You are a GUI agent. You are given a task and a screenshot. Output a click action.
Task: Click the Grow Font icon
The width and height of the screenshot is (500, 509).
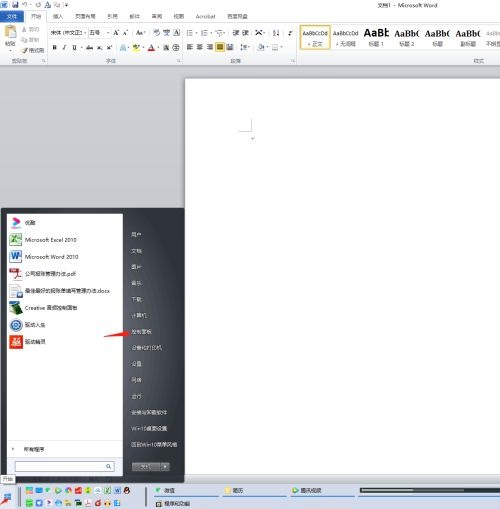click(116, 33)
